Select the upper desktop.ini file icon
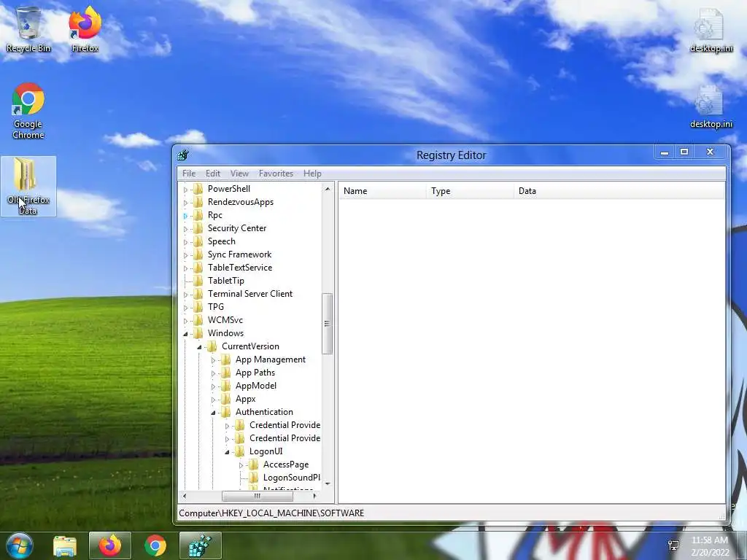Screen dimensions: 747x560 711,29
